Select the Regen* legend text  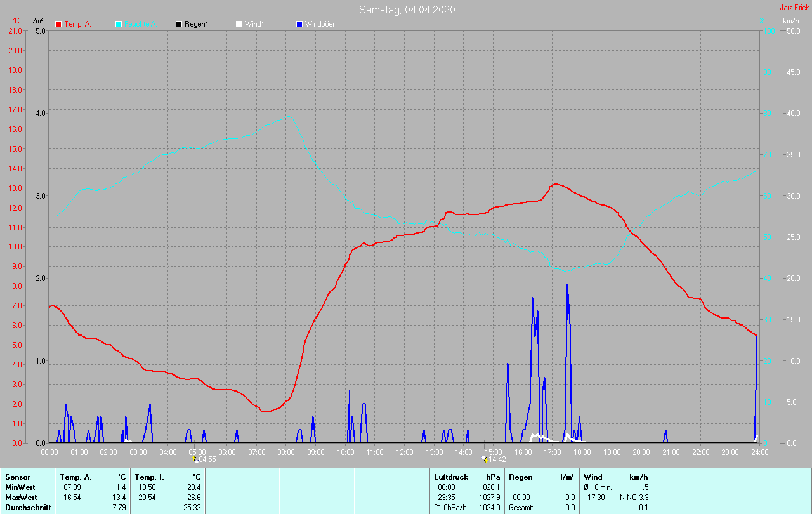click(x=197, y=24)
